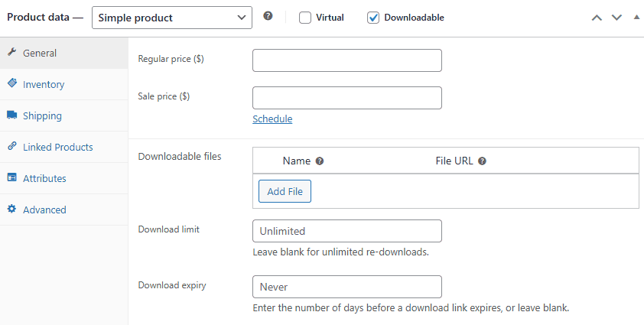This screenshot has width=644, height=325.
Task: Enable the Virtual checkbox
Action: tap(305, 18)
